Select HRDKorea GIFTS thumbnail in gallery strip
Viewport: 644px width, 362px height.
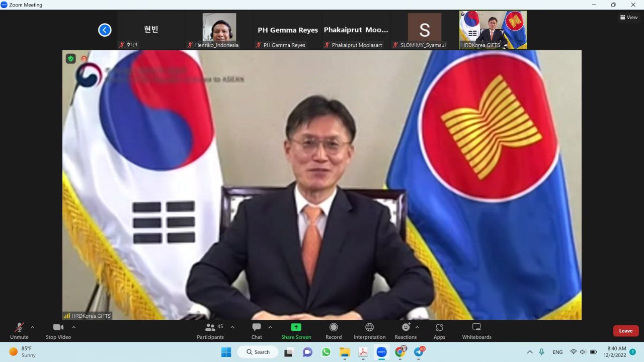[x=493, y=30]
